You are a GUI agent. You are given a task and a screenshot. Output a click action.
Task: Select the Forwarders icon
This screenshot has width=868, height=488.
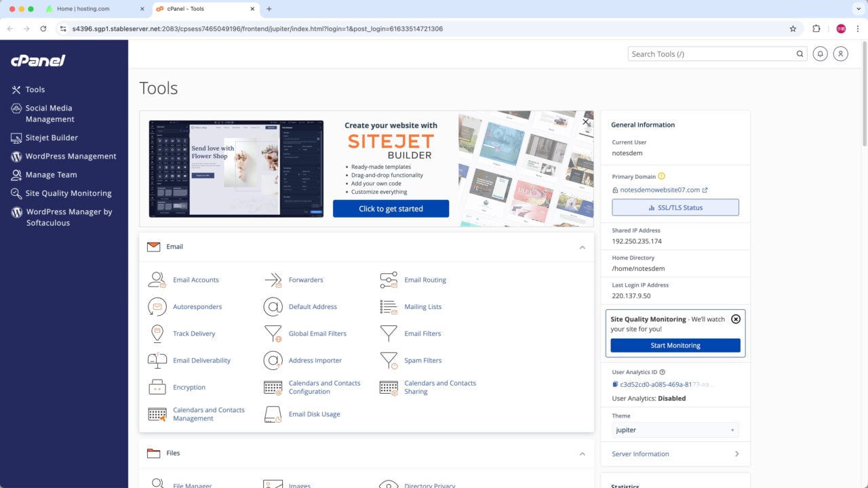point(273,279)
